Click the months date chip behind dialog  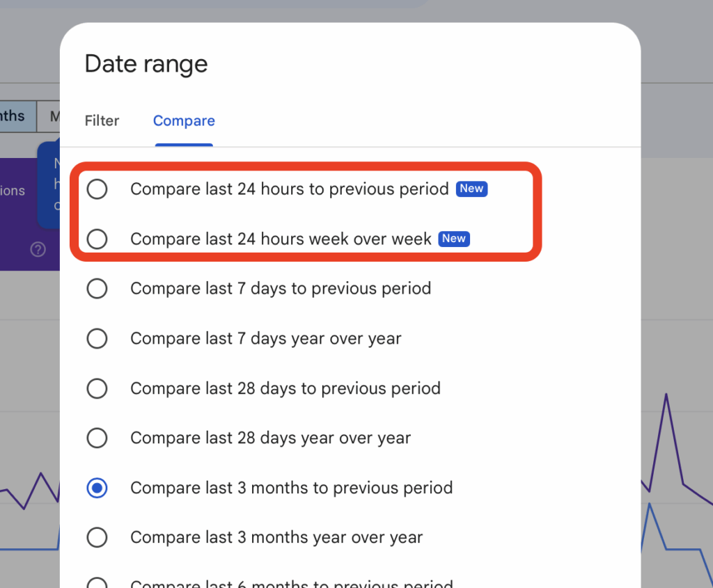click(17, 116)
